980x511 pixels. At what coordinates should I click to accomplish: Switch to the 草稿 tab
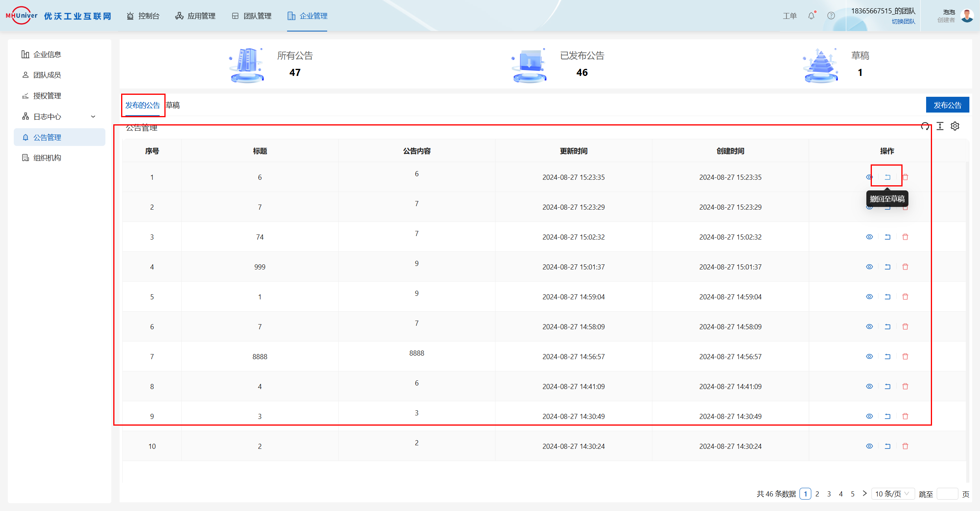(173, 105)
